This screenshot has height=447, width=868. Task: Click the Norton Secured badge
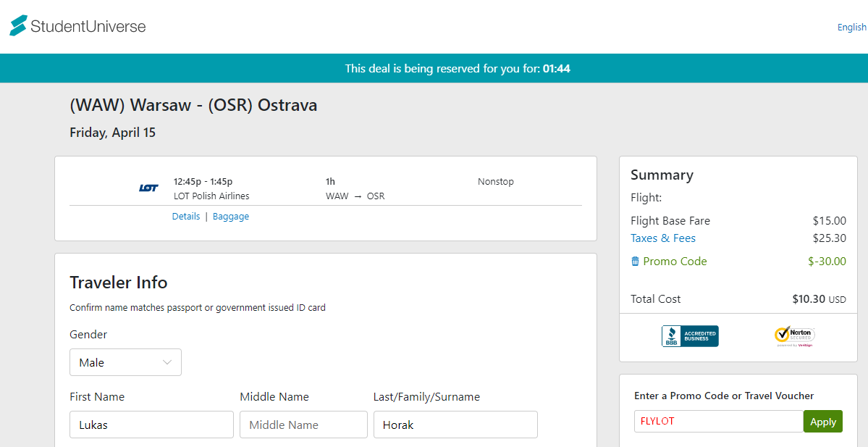click(x=794, y=336)
